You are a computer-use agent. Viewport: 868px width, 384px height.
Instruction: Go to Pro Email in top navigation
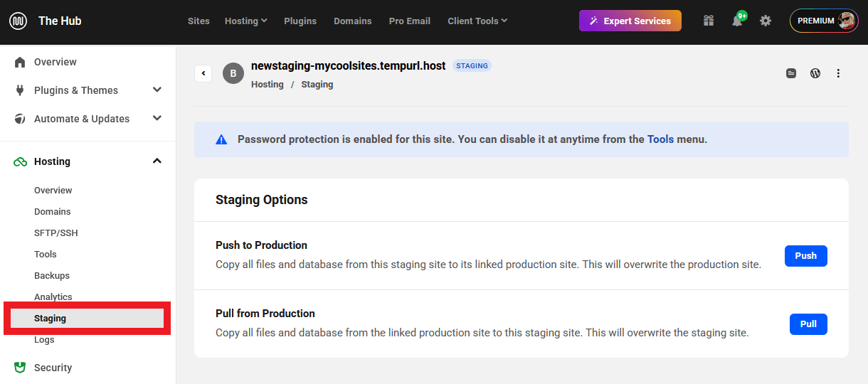point(410,21)
